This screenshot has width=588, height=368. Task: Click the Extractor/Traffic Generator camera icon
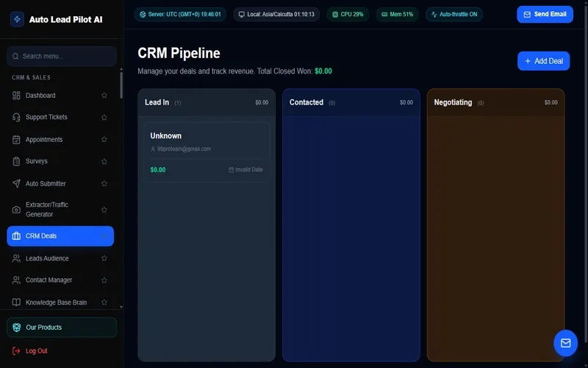16,210
